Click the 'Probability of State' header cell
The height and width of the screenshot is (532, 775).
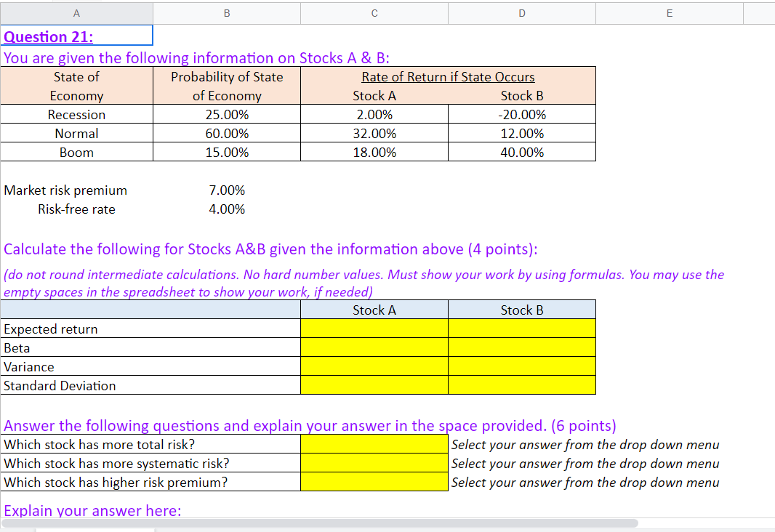tap(227, 77)
